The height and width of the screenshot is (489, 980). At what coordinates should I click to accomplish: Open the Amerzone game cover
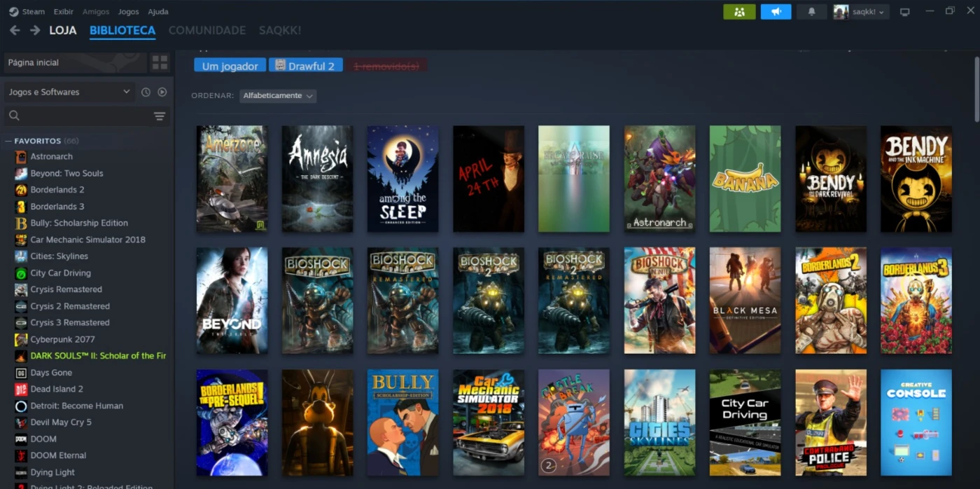point(232,179)
